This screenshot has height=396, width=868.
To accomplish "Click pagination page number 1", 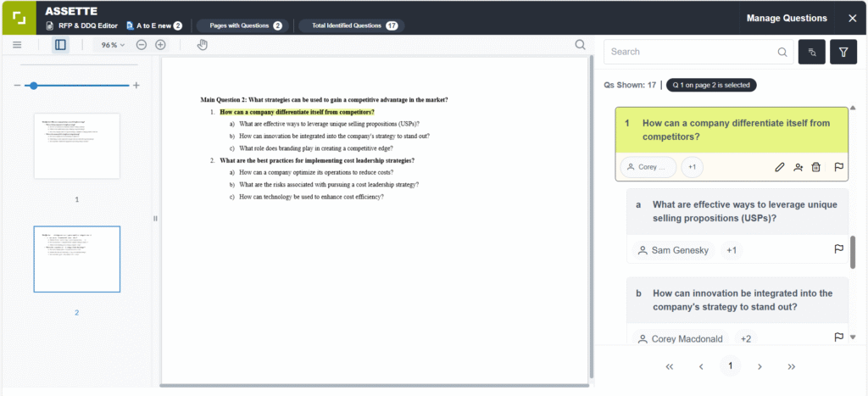I will tap(730, 365).
